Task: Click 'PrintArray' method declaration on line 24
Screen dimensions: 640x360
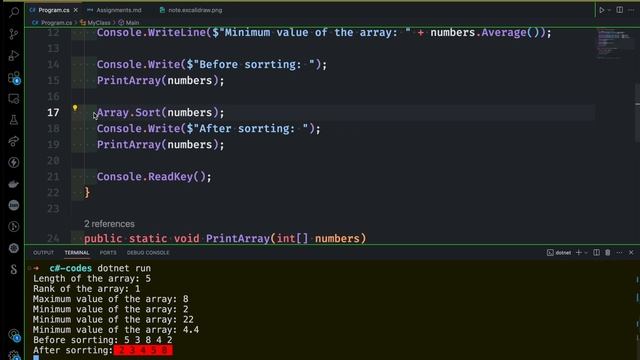Action: 238,238
